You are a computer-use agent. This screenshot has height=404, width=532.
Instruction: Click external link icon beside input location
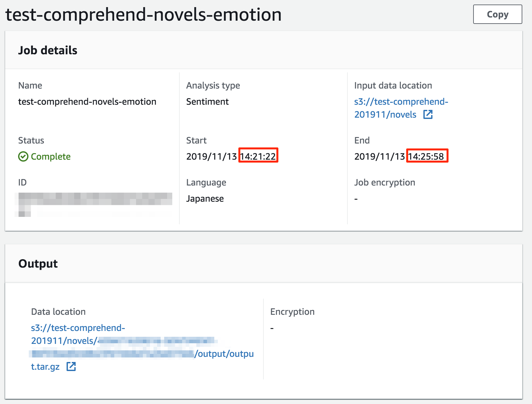point(428,114)
